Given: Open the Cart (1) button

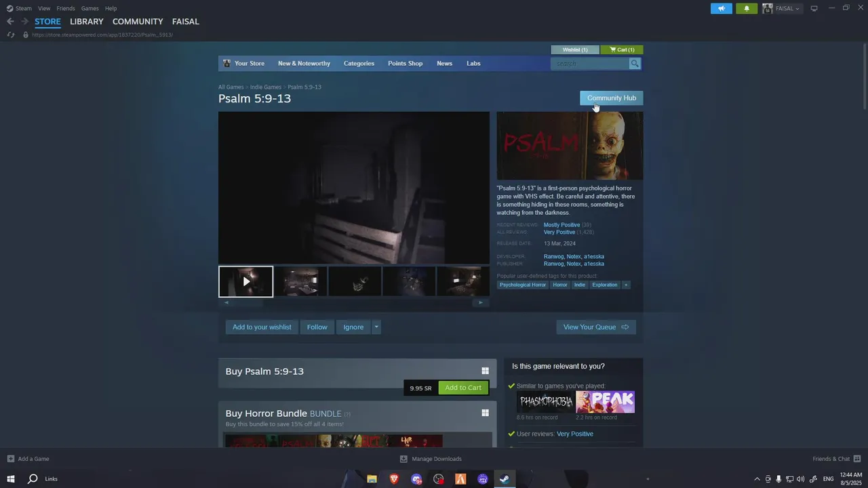Looking at the screenshot, I should 622,49.
